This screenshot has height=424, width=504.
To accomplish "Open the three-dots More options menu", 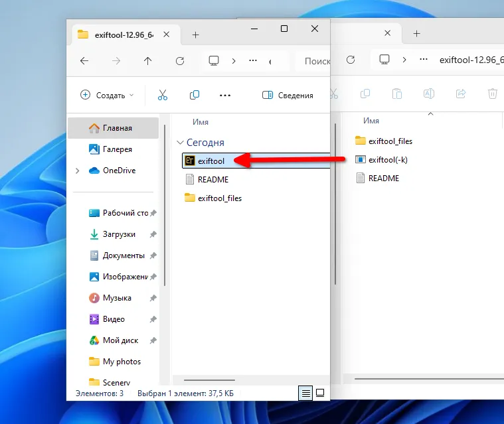I will click(x=225, y=95).
